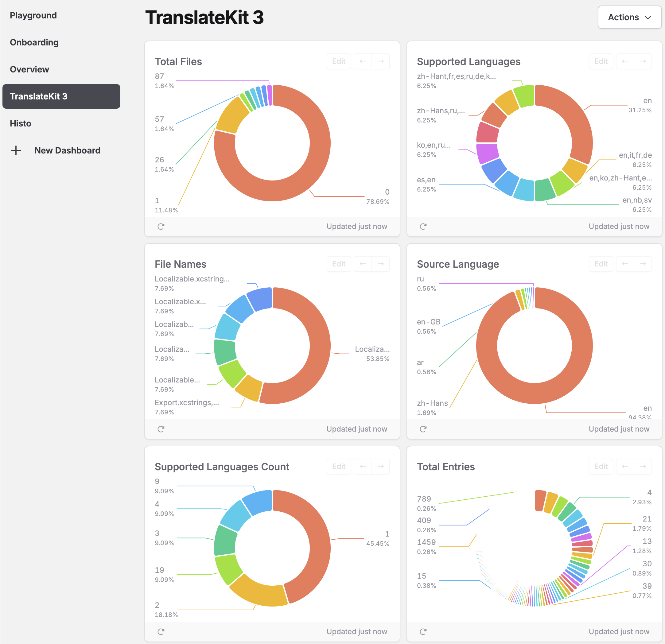The width and height of the screenshot is (665, 644).
Task: Click the plus icon next to New Dashboard
Action: click(x=16, y=150)
